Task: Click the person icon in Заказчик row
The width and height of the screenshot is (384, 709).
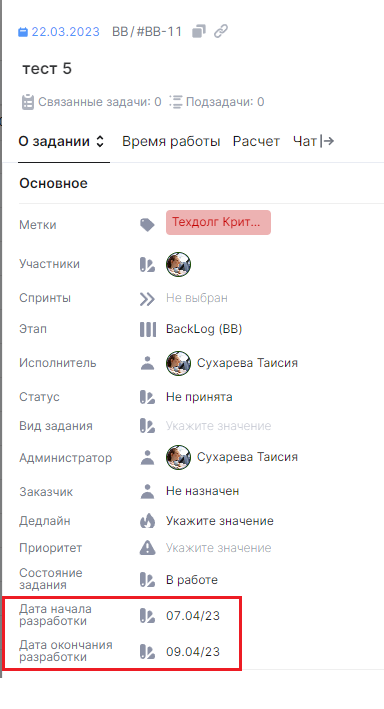Action: coord(147,491)
